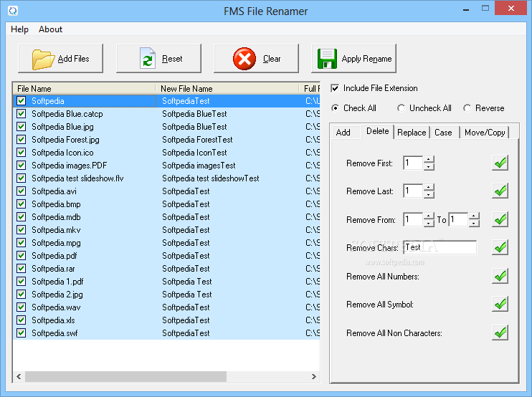
Task: Select the Uncheck All radio button
Action: (x=401, y=108)
